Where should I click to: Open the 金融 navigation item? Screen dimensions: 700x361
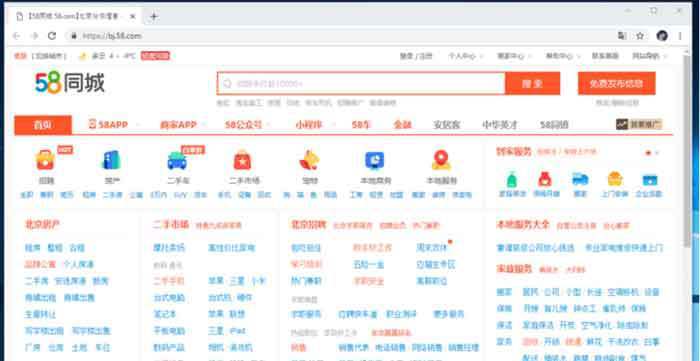(402, 125)
